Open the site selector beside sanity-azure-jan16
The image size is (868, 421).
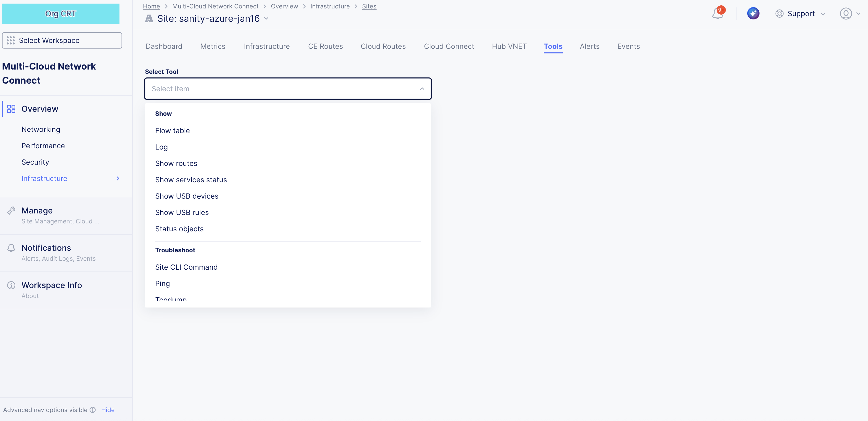[x=267, y=19]
